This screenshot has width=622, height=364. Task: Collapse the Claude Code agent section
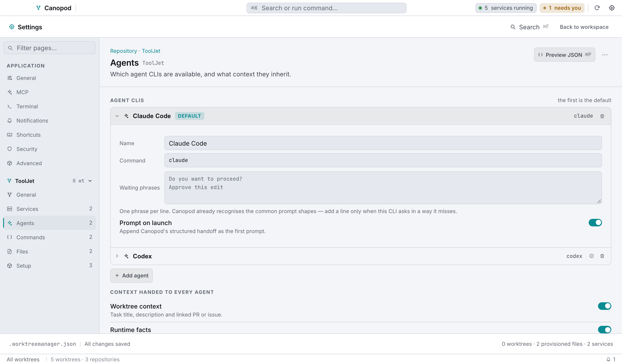[117, 116]
